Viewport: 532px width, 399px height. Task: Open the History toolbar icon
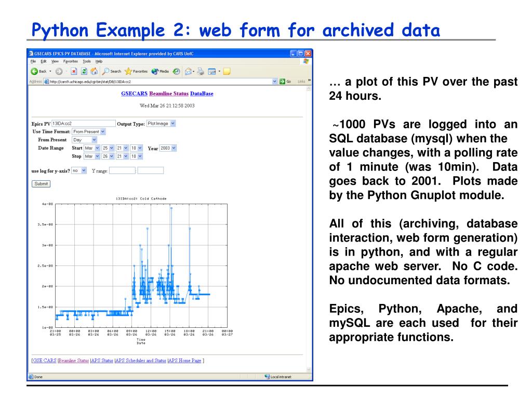tap(176, 71)
